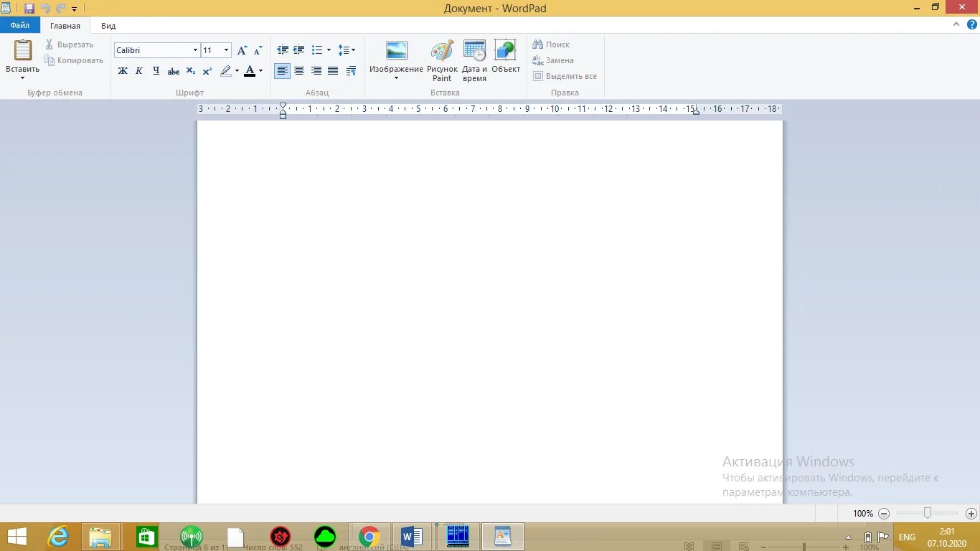Toggle subscript formatting
This screenshot has height=551, width=980.
(190, 71)
